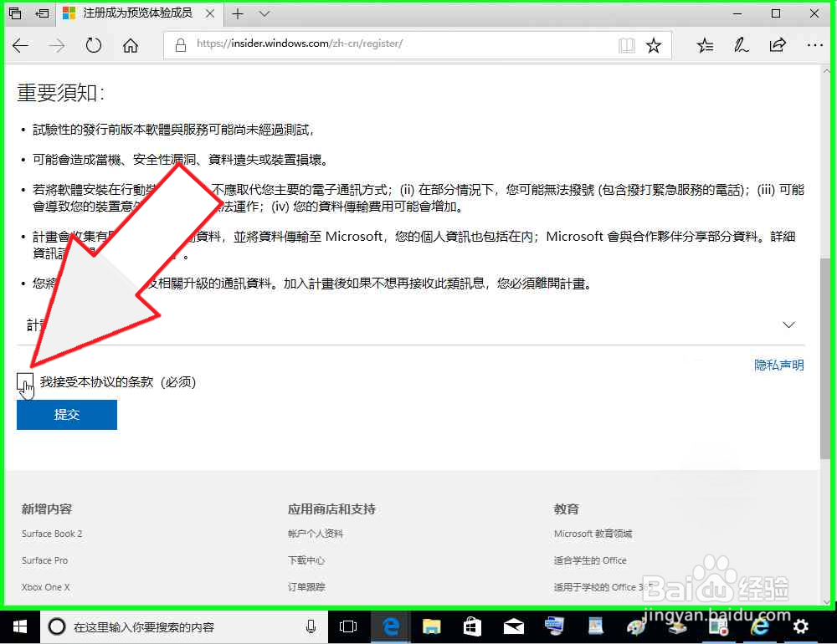
Task: Open the Share panel in Edge
Action: 778,45
